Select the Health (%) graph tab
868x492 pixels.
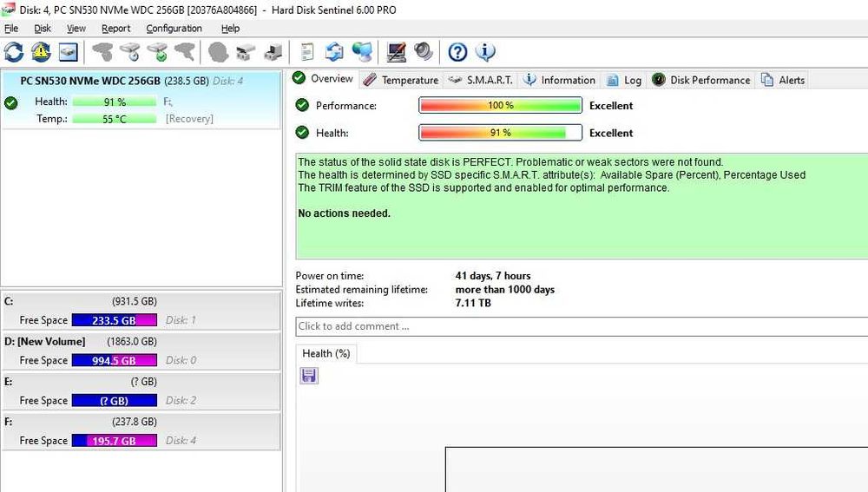(326, 354)
